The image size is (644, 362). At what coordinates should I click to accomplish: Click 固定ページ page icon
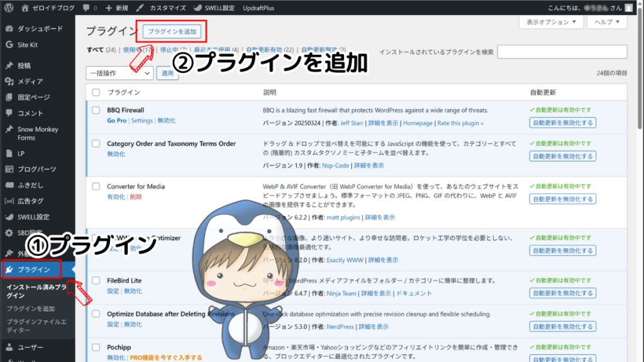tap(9, 97)
